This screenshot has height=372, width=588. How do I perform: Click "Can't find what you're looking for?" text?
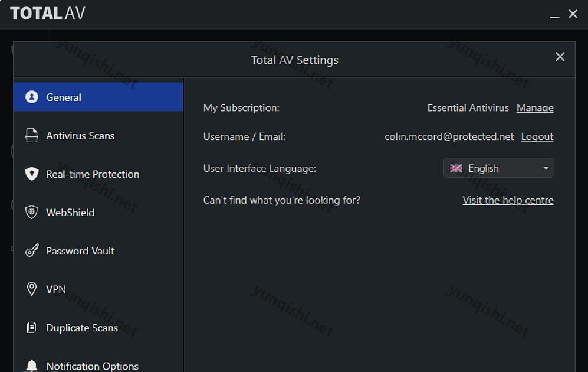coord(282,200)
